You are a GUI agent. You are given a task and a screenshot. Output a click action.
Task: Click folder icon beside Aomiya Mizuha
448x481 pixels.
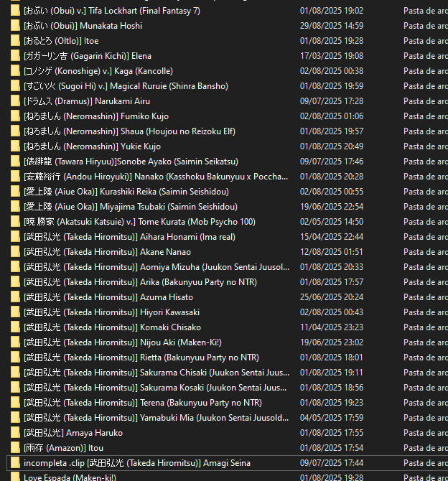coord(15,267)
